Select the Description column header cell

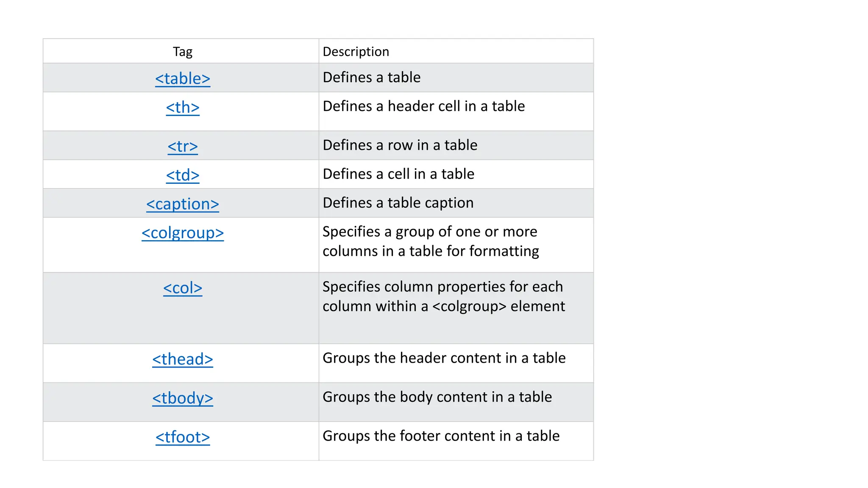click(456, 51)
